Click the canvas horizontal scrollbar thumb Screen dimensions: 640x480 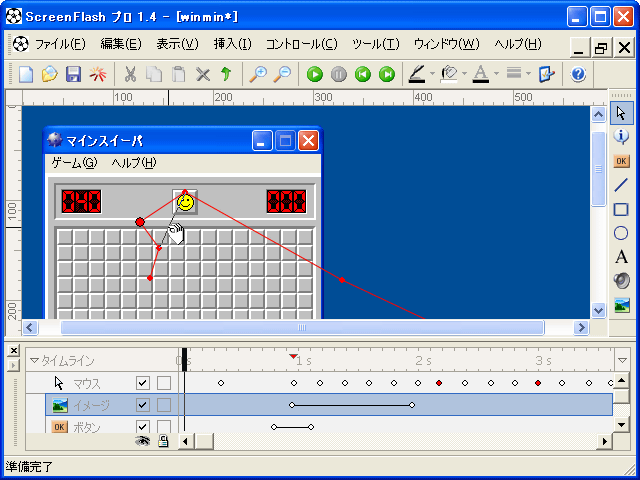(302, 327)
